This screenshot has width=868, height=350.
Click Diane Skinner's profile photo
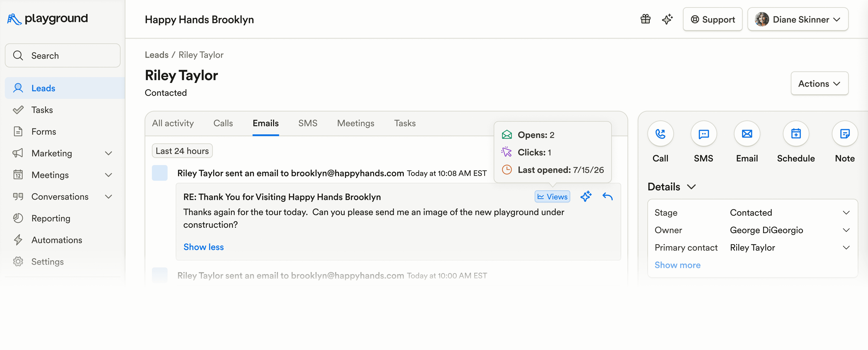point(762,19)
